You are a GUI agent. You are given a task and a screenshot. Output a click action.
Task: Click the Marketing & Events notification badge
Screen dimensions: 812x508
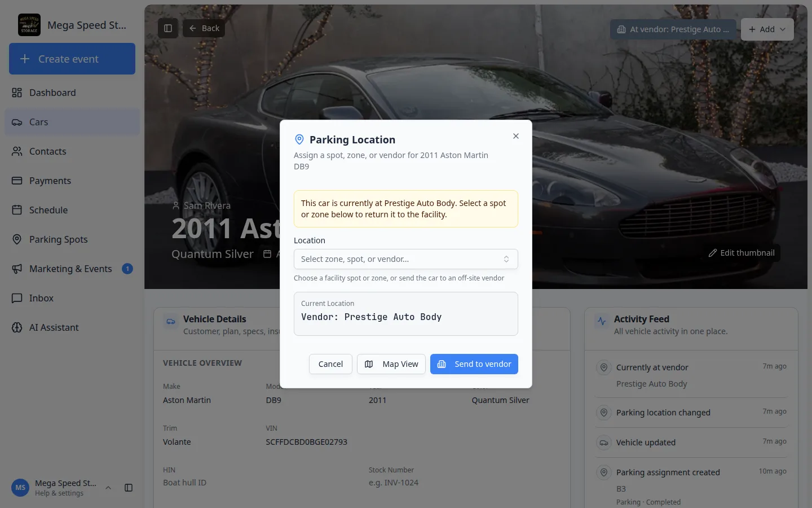[127, 269]
